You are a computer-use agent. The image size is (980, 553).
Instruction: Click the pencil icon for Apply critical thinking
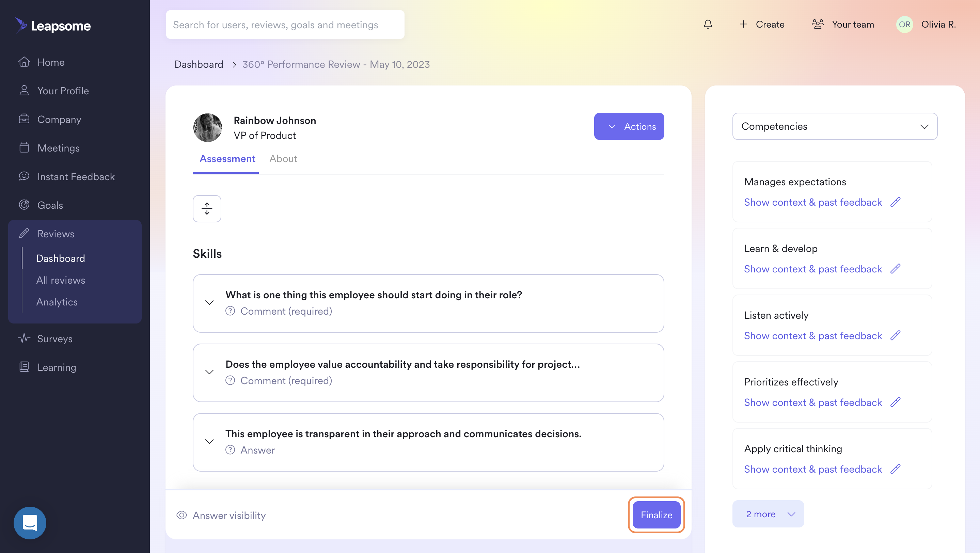click(896, 469)
